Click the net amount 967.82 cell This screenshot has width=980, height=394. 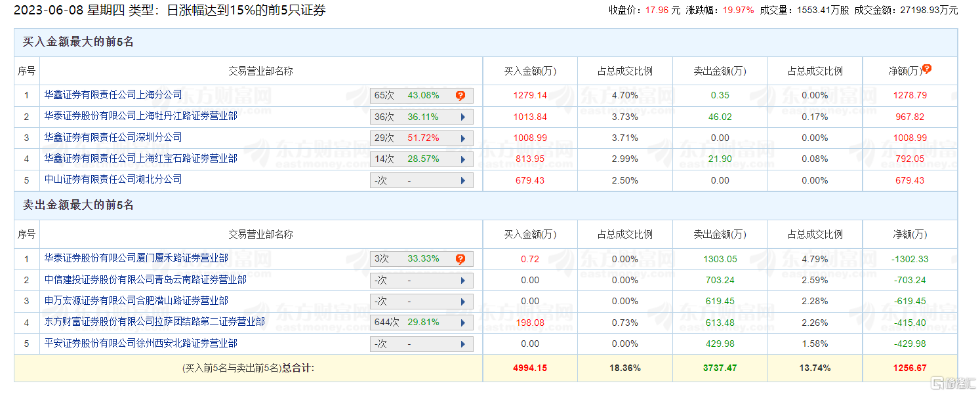pyautogui.click(x=910, y=117)
